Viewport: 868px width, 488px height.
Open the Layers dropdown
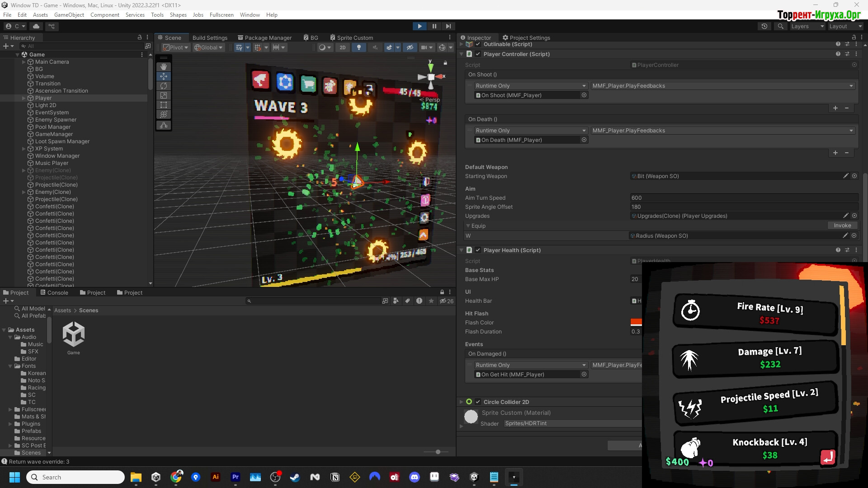pyautogui.click(x=807, y=26)
